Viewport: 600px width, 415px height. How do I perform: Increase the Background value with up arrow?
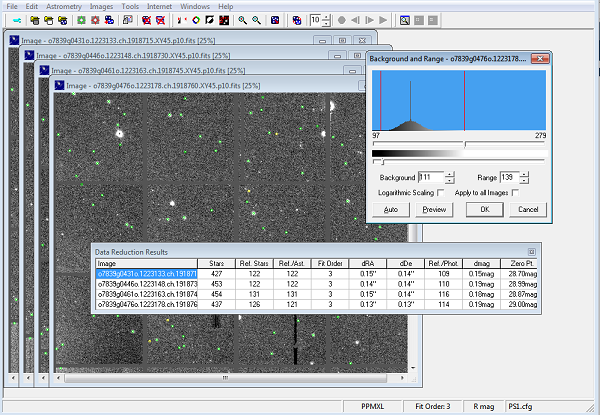point(450,174)
